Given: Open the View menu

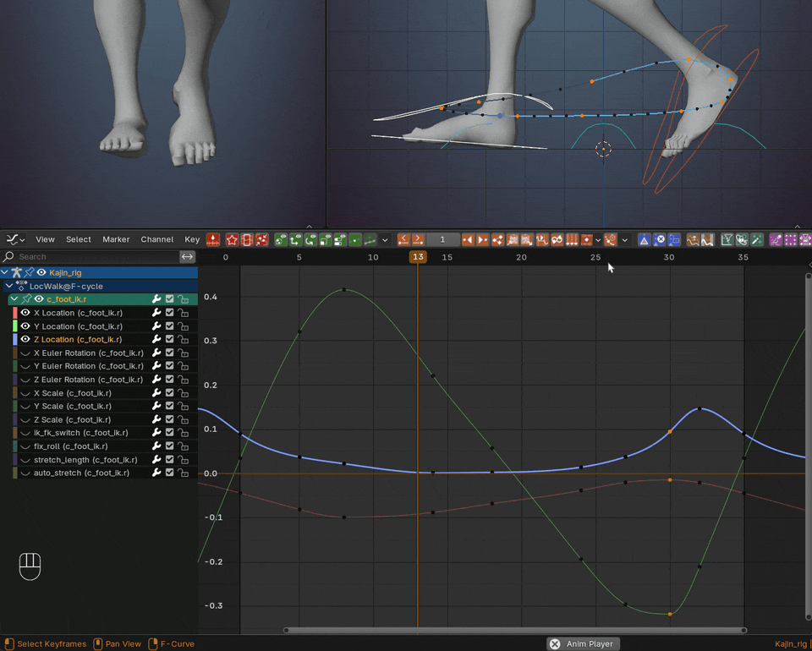Looking at the screenshot, I should point(45,239).
